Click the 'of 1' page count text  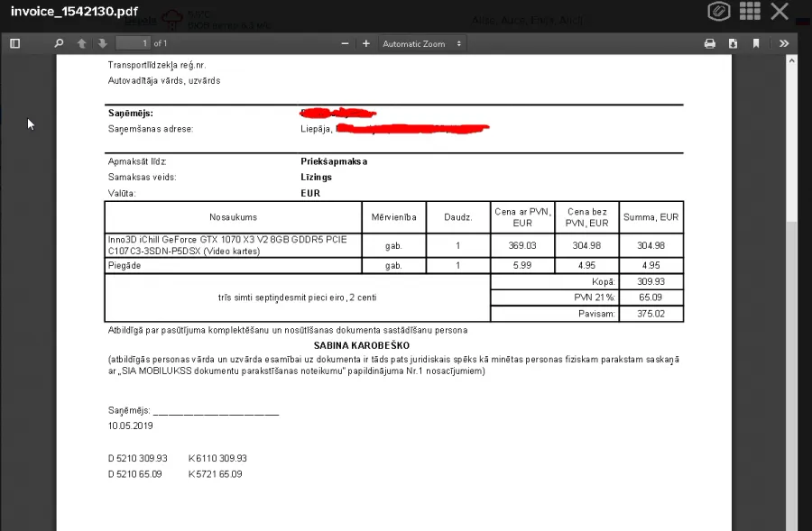click(161, 43)
